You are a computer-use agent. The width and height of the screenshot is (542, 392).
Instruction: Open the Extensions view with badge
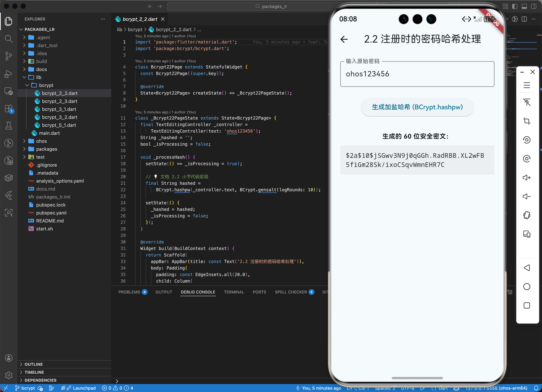[x=9, y=109]
